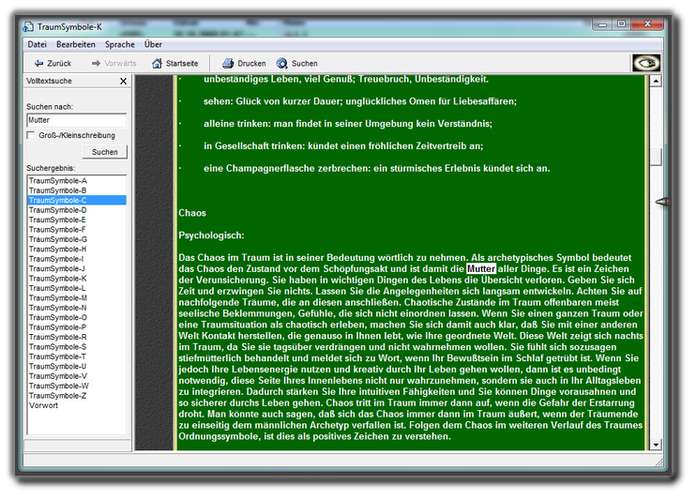Select TraumSymbole-O in search results
The height and width of the screenshot is (500, 696).
(58, 317)
